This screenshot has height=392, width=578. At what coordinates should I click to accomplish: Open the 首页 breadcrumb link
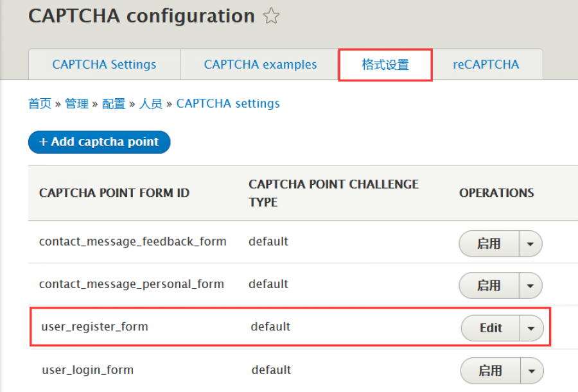pos(40,103)
